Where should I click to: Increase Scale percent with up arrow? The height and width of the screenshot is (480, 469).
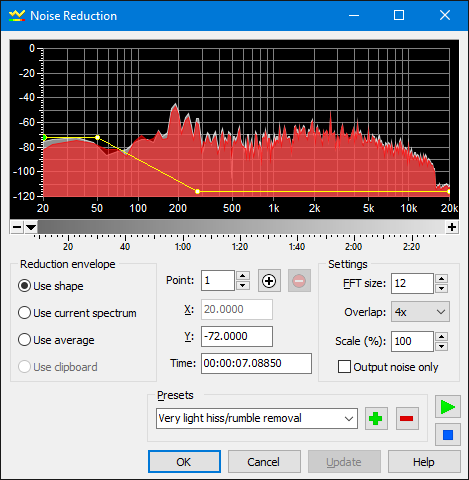click(x=442, y=337)
